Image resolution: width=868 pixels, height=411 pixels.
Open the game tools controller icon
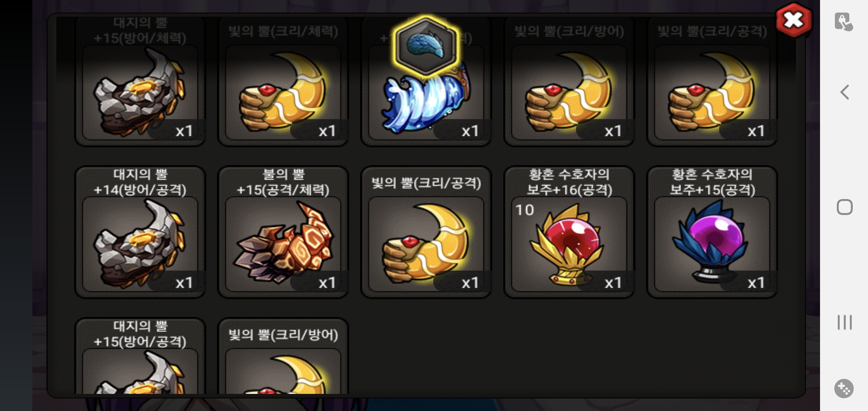click(x=844, y=389)
